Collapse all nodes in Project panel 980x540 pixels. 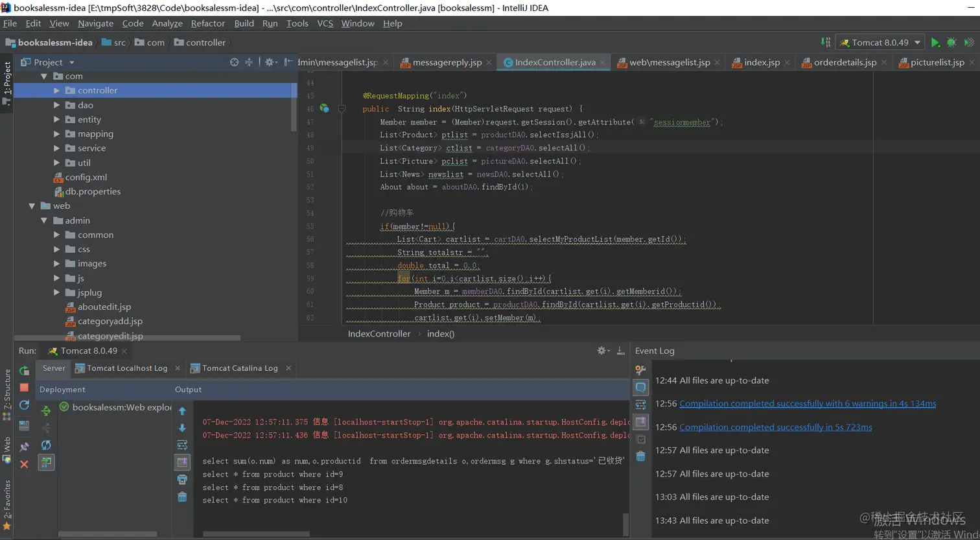249,62
